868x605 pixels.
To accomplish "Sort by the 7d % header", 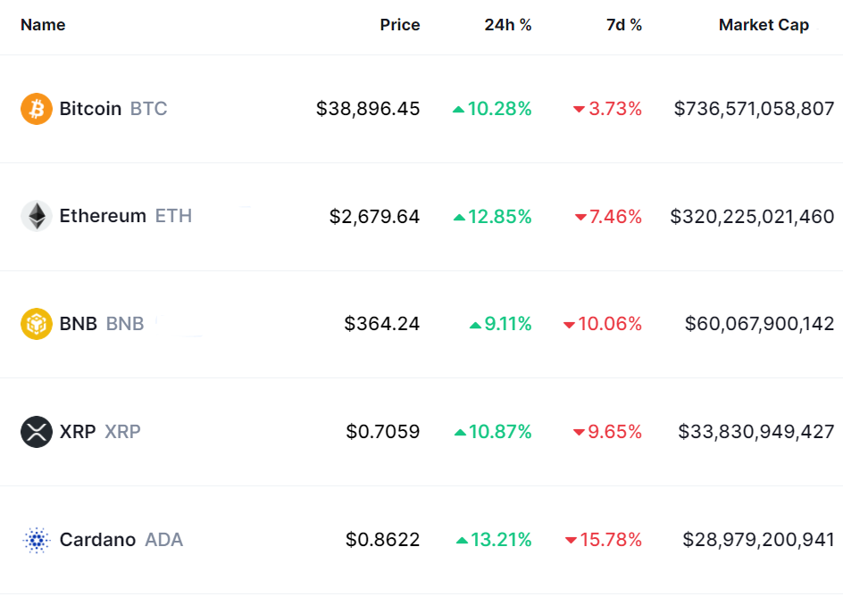I will tap(623, 25).
